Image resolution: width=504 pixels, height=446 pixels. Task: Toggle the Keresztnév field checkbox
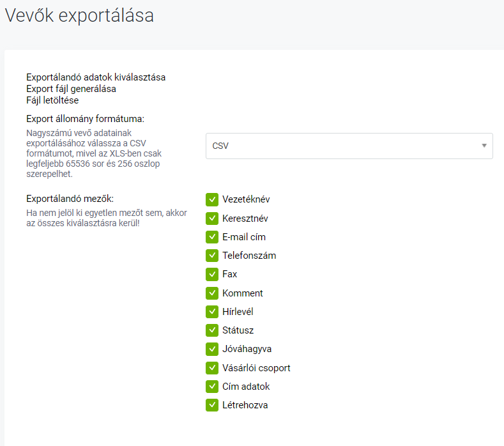tap(212, 219)
